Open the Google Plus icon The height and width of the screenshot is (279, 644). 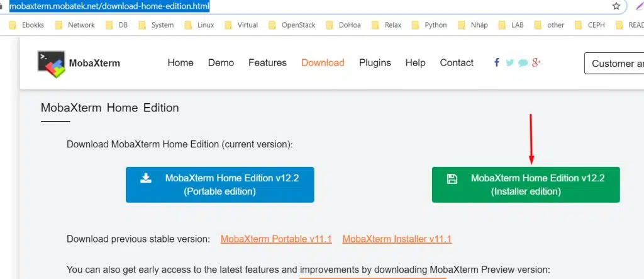pyautogui.click(x=536, y=62)
